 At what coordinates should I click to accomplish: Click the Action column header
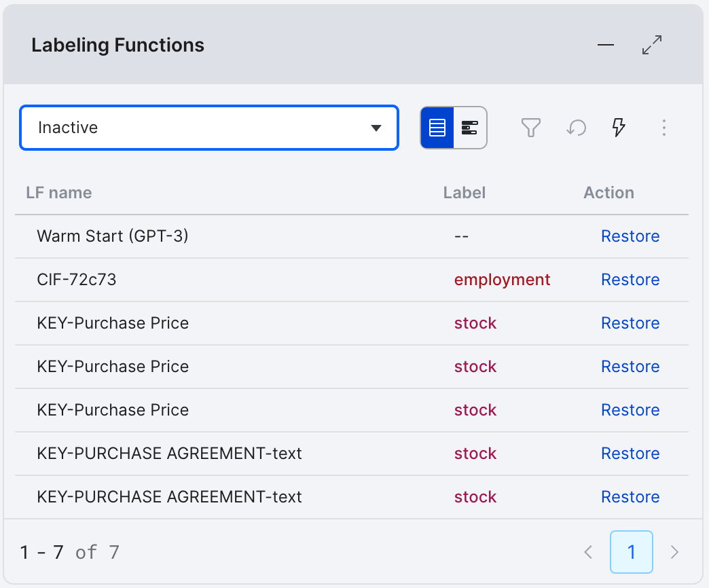point(608,193)
